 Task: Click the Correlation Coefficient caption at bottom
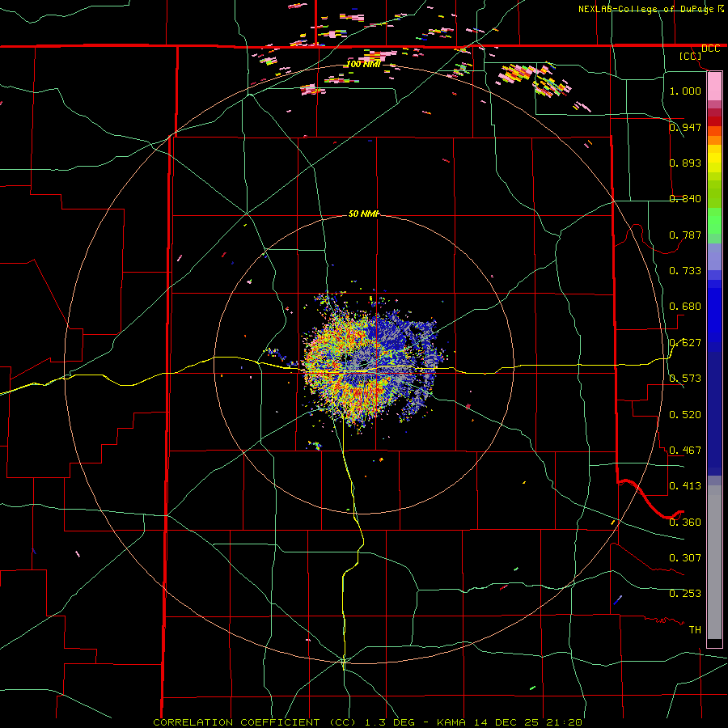[x=368, y=722]
